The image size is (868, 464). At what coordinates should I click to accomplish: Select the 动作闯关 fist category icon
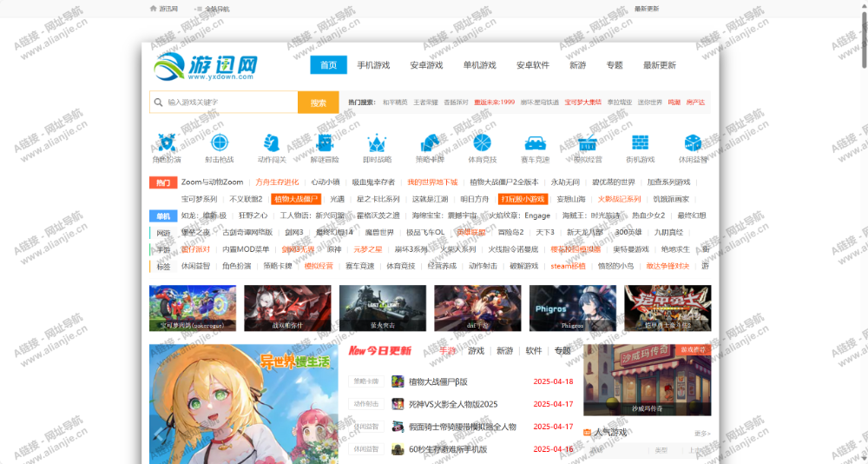(x=271, y=143)
